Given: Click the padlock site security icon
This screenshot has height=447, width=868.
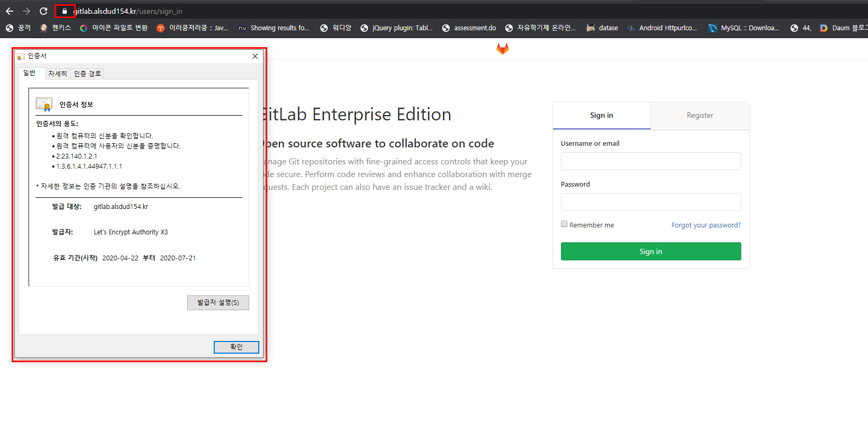Looking at the screenshot, I should pos(65,11).
